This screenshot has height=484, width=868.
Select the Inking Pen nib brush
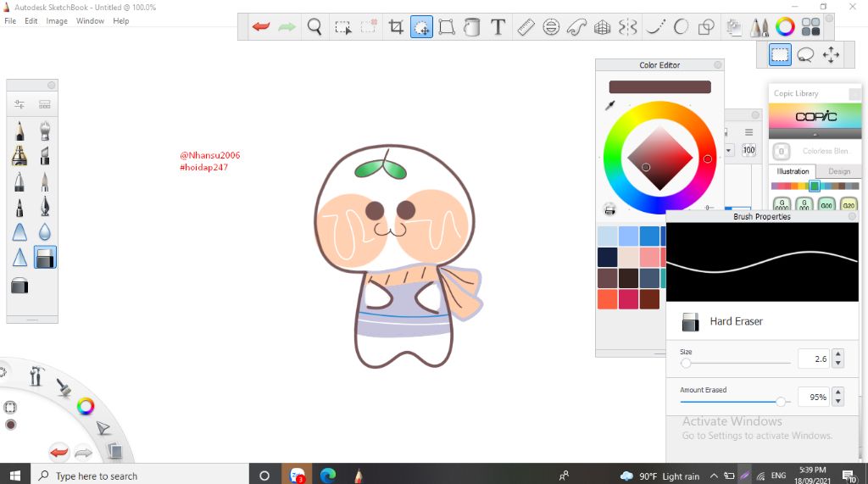tap(45, 207)
